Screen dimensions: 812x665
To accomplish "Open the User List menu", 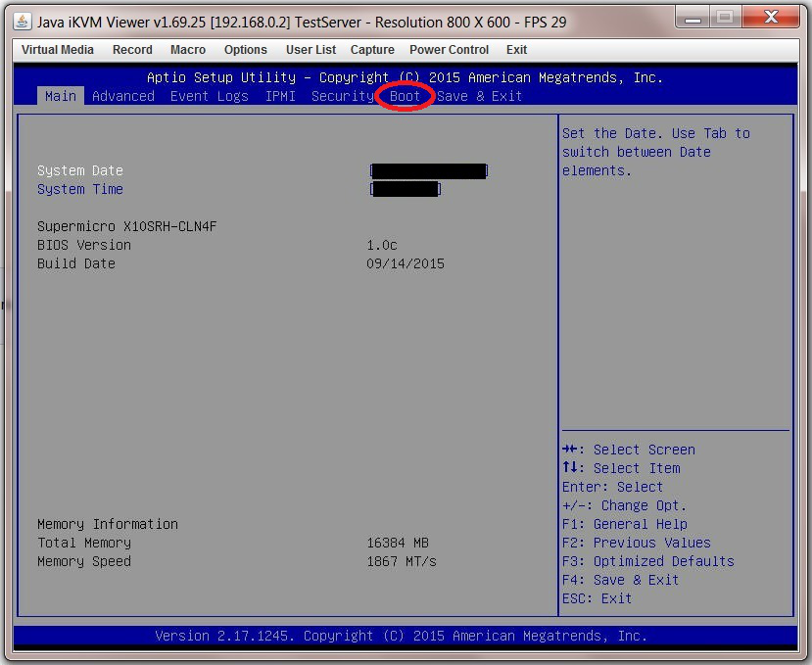I will tap(310, 49).
